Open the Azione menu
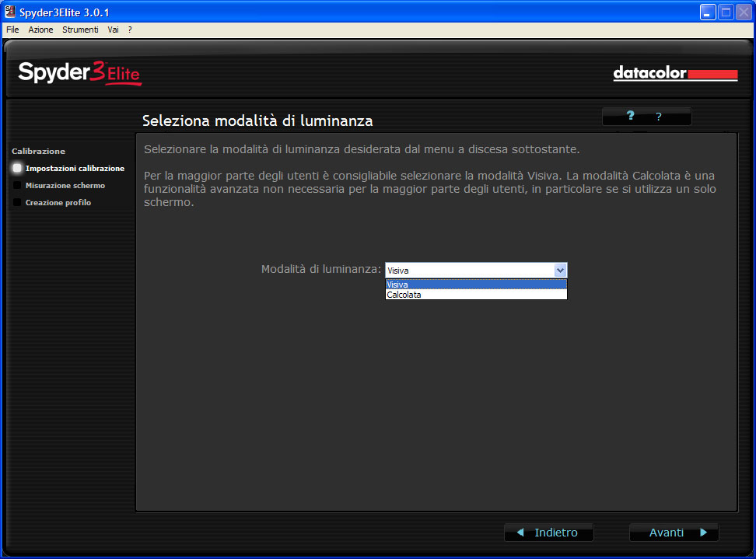This screenshot has height=559, width=756. coord(40,30)
